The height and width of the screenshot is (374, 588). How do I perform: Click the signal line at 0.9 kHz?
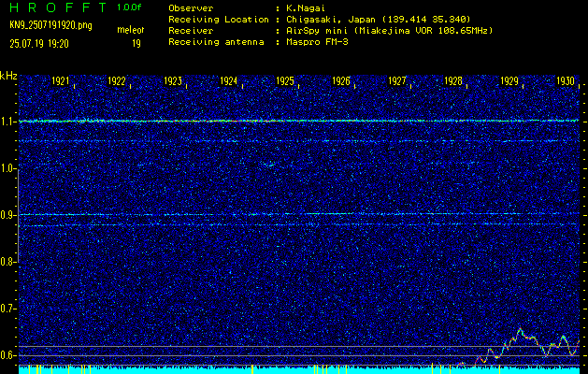pos(299,214)
